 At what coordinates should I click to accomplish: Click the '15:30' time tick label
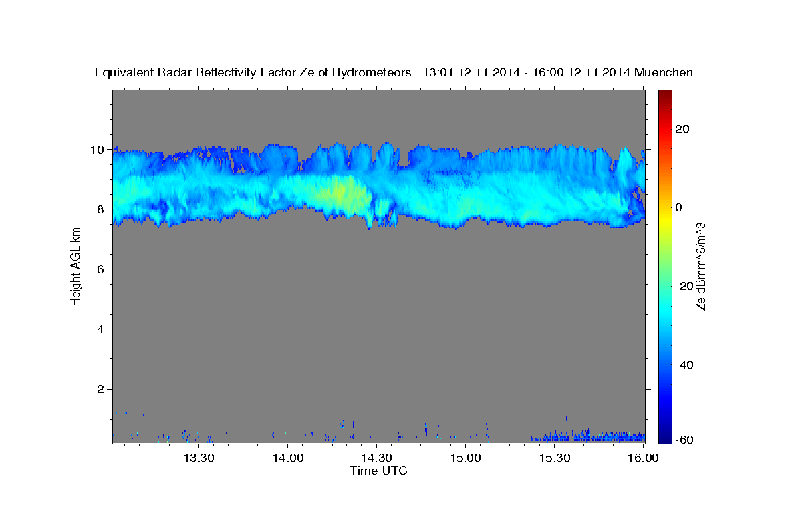pyautogui.click(x=553, y=458)
